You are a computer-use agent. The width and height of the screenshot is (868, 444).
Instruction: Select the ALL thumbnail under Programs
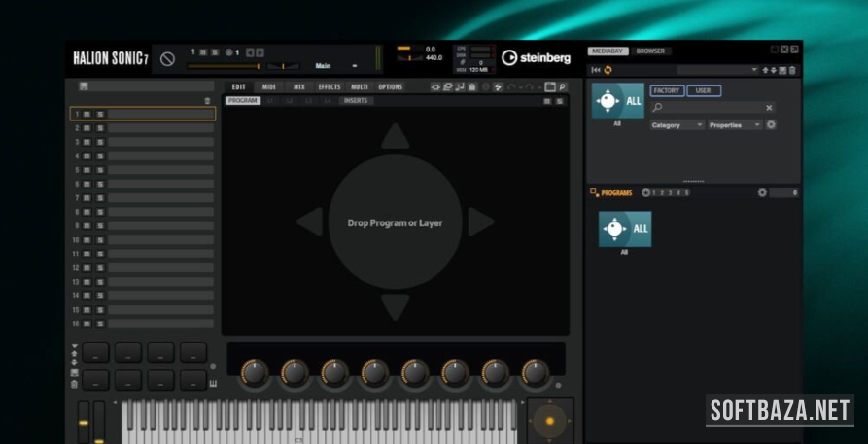point(625,229)
